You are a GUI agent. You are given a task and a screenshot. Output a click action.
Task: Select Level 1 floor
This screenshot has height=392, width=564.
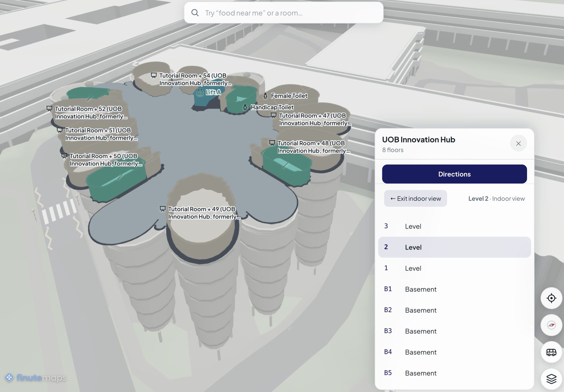coord(454,268)
